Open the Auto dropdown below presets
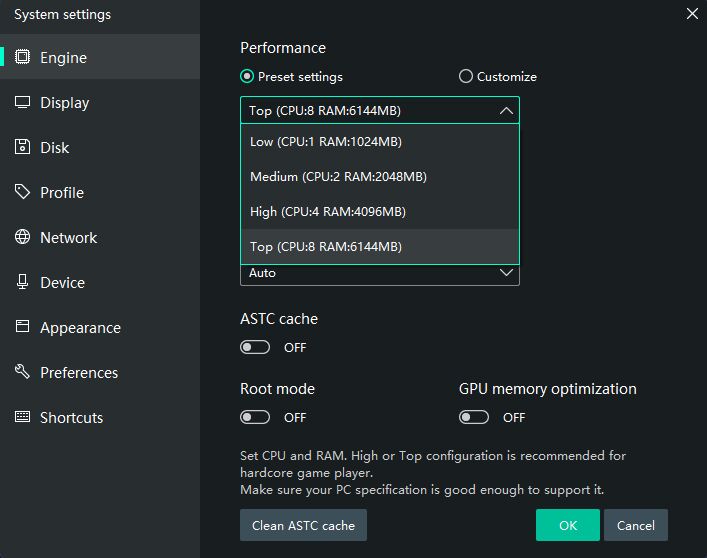Image resolution: width=707 pixels, height=558 pixels. pyautogui.click(x=380, y=273)
